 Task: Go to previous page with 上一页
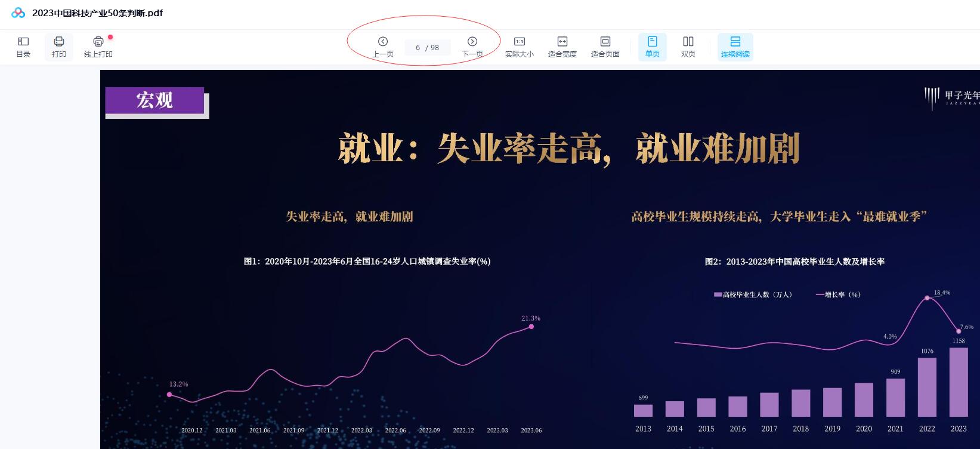(x=383, y=47)
